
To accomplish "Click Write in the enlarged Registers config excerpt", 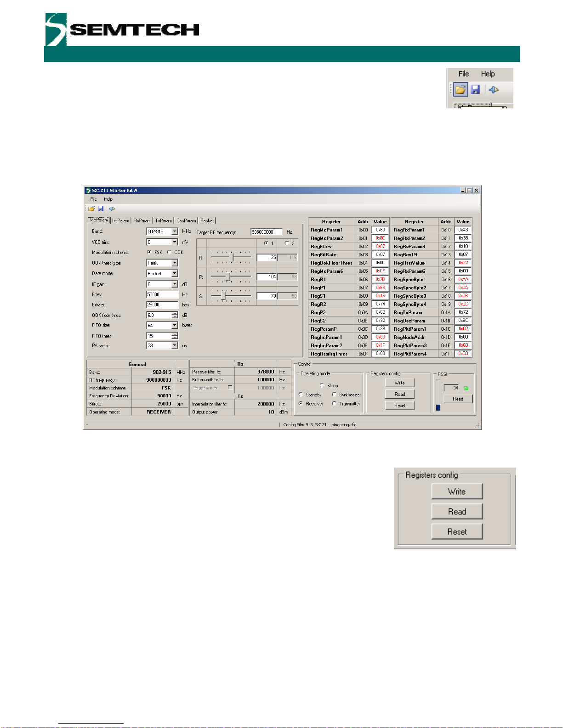I will 457,491.
